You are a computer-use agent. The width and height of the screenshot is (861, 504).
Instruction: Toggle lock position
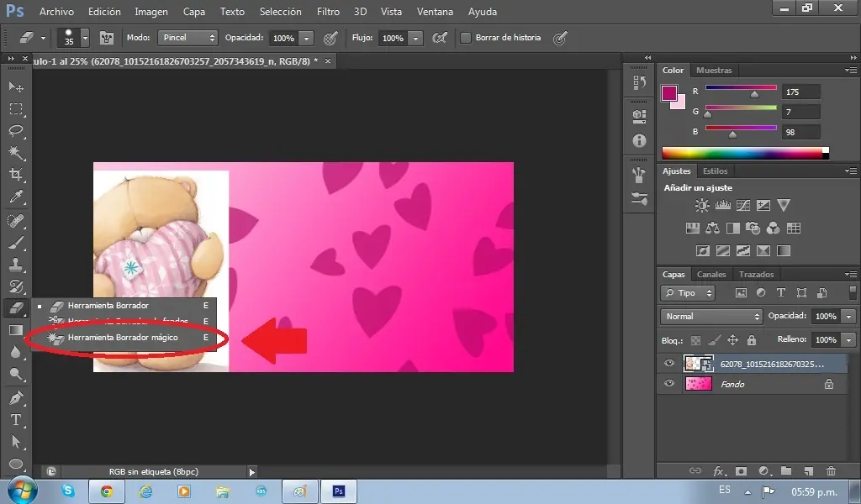[732, 340]
